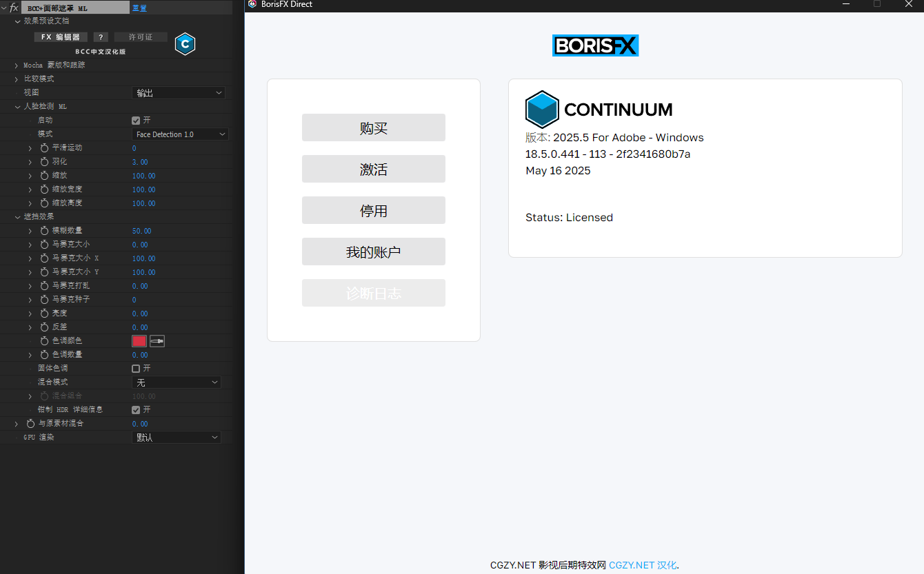This screenshot has height=574, width=924.
Task: Collapse the 效果预设文档 group
Action: [x=18, y=21]
